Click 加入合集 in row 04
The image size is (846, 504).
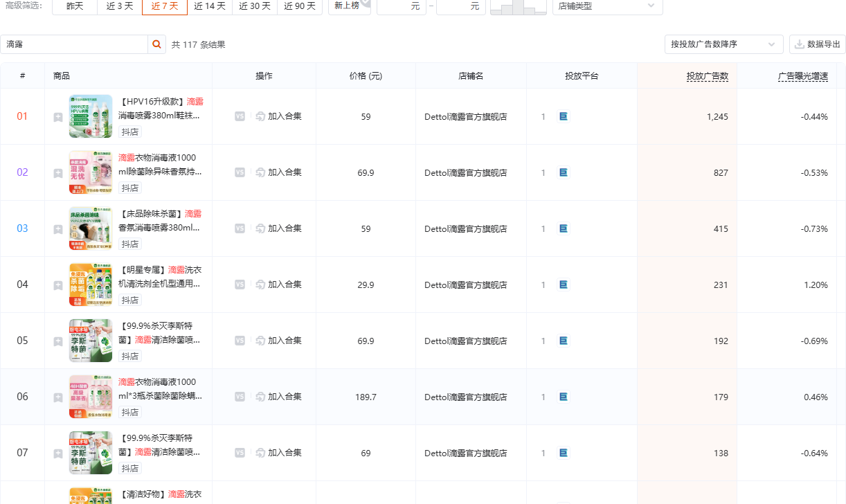[279, 285]
